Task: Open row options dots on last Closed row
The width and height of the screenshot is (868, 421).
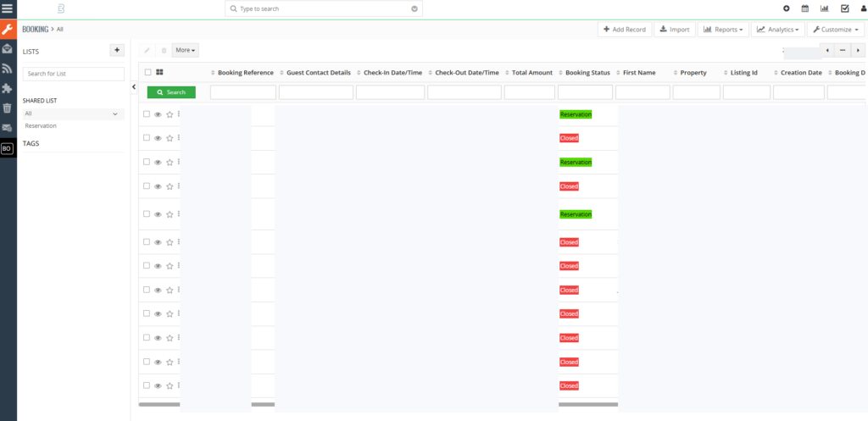Action: [x=179, y=385]
